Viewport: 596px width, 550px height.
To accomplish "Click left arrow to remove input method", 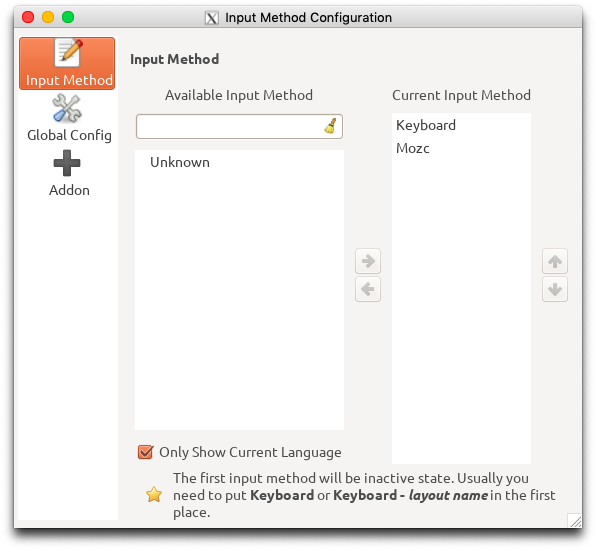I will tap(368, 289).
